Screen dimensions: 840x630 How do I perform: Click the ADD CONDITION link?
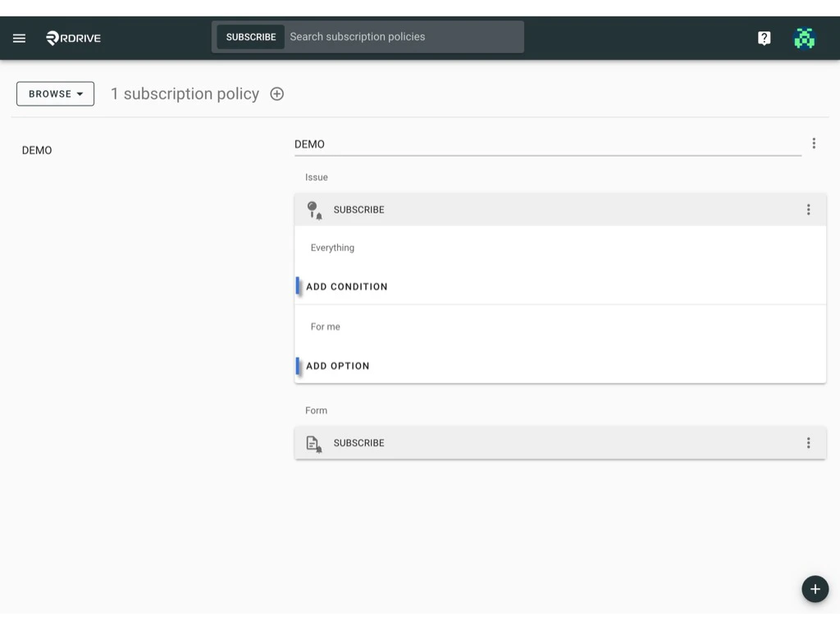[x=346, y=286]
